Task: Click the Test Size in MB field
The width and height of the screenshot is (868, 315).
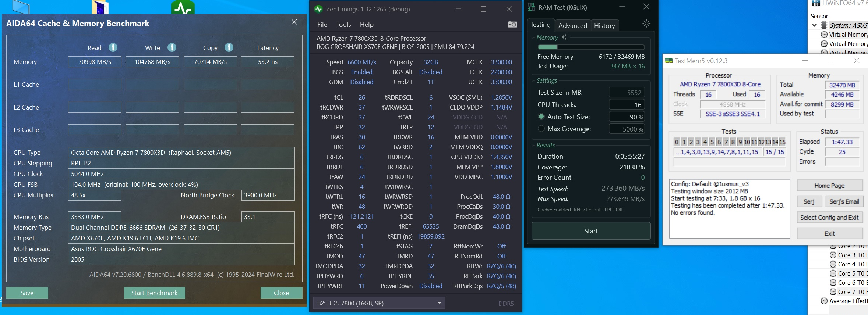Action: pyautogui.click(x=627, y=93)
